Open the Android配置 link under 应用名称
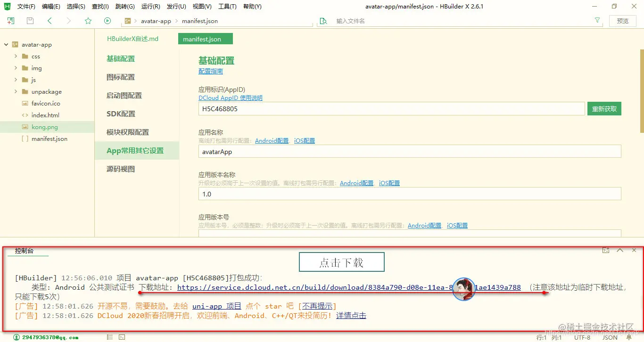 [272, 140]
